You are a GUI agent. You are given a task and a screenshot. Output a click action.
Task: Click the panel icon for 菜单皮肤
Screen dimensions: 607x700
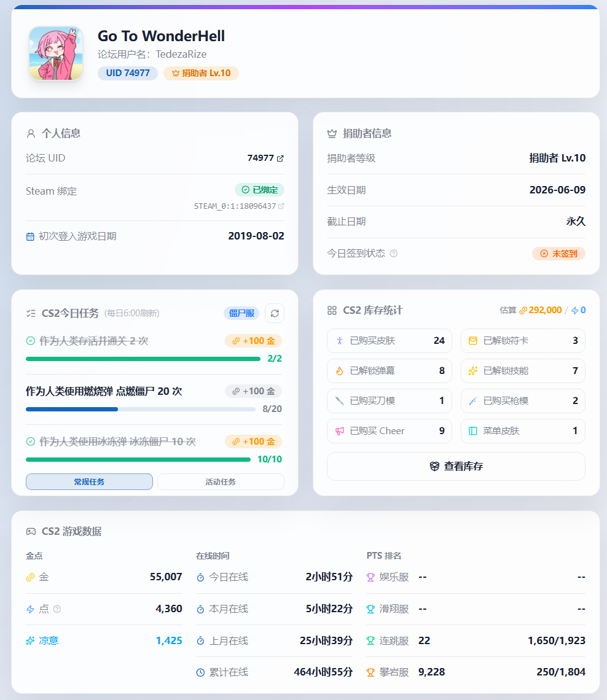(473, 431)
